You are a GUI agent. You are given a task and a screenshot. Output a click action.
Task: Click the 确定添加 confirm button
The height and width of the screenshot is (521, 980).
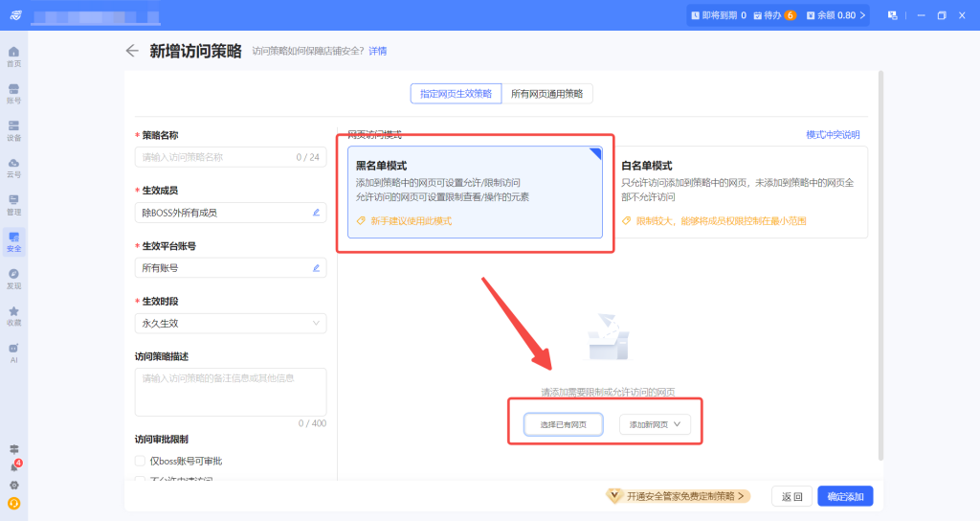click(x=845, y=496)
